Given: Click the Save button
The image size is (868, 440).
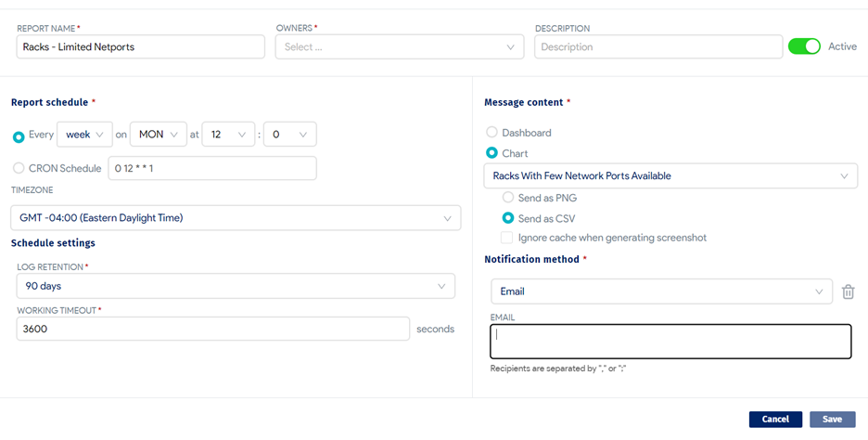Looking at the screenshot, I should (x=833, y=419).
